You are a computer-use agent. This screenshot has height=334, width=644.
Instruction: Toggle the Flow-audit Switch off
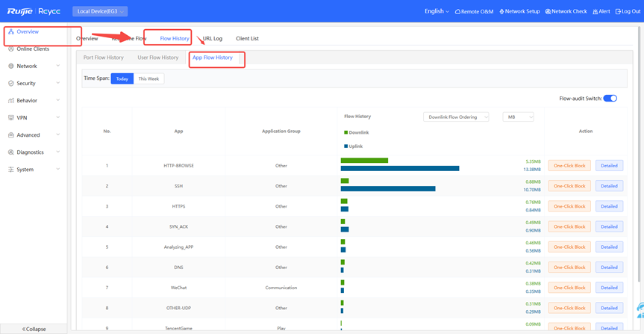[x=610, y=99]
